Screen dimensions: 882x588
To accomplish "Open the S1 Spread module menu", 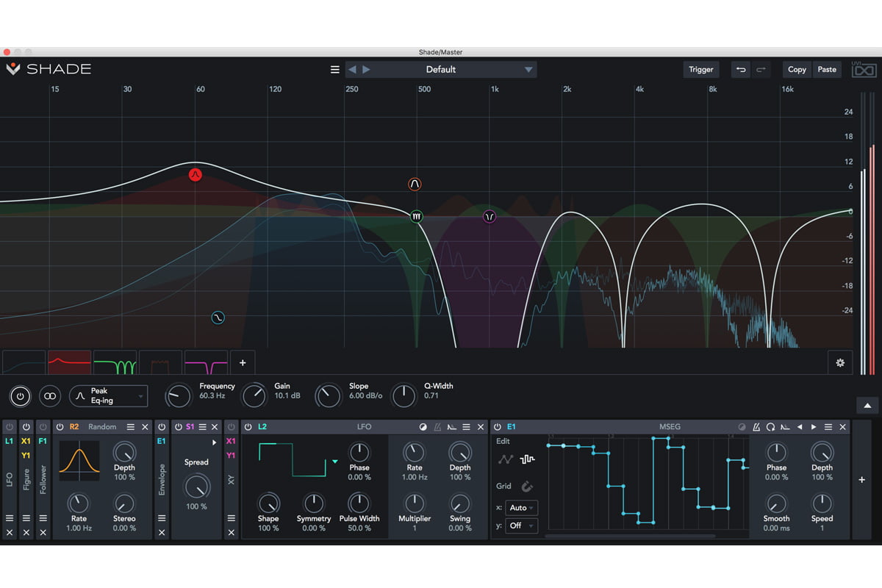I will point(202,427).
